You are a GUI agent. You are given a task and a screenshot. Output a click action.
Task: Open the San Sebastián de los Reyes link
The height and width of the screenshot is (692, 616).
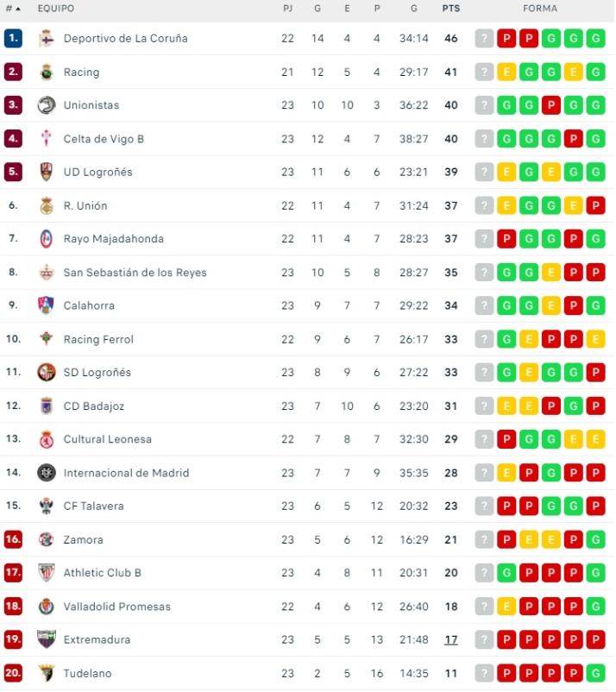click(135, 273)
